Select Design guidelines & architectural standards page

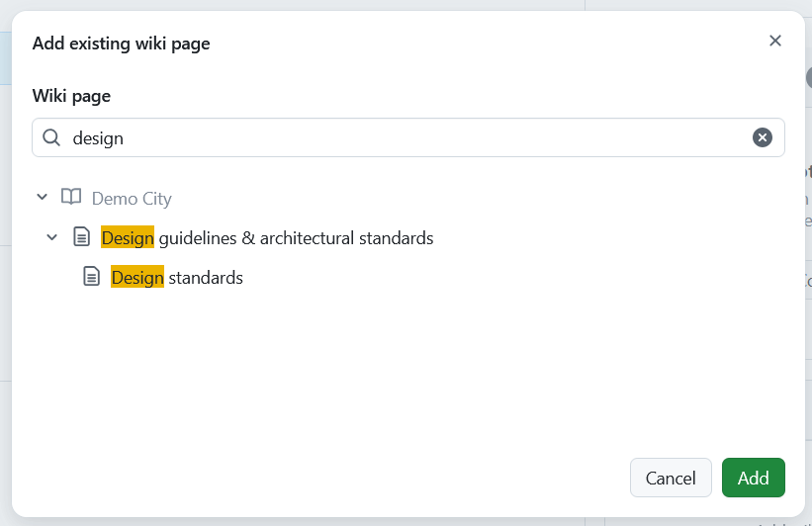click(267, 238)
